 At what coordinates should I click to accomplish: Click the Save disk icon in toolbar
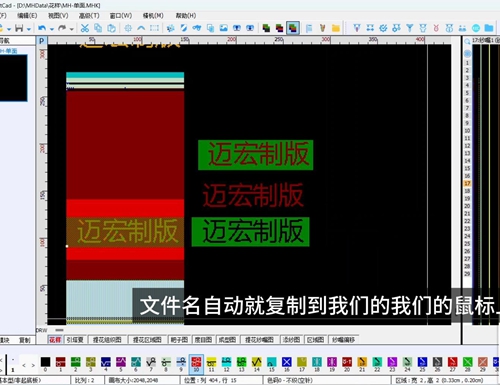pos(19,28)
